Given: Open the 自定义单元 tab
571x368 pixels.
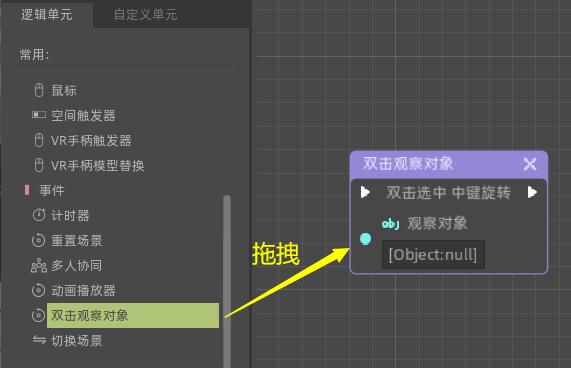Looking at the screenshot, I should (145, 15).
